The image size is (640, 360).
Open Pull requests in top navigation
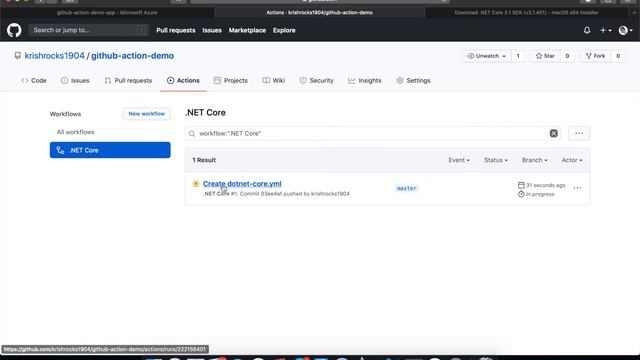176,30
